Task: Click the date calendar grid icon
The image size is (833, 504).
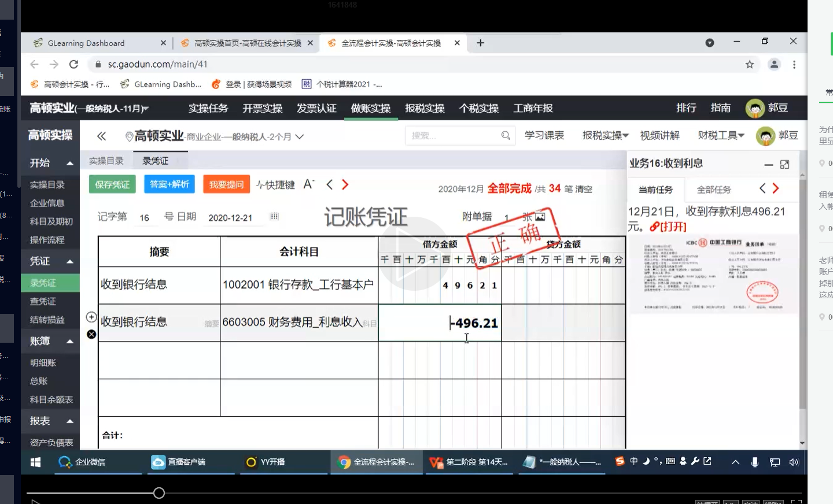Action: point(274,217)
